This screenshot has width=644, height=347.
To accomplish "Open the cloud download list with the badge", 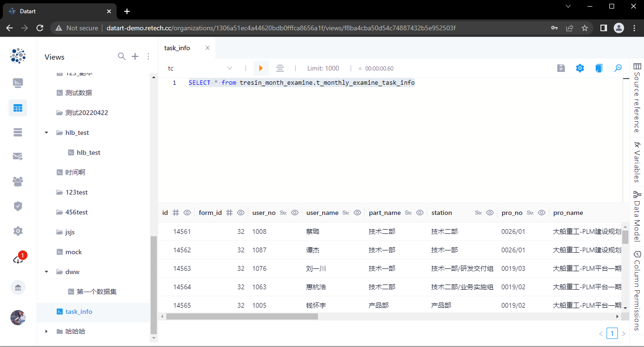I will 18,259.
